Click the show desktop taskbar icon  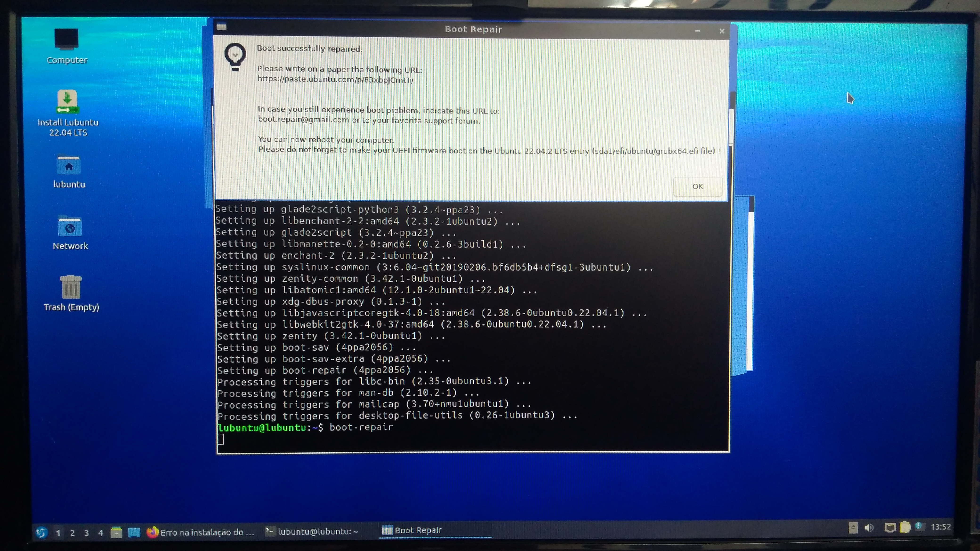pyautogui.click(x=134, y=532)
